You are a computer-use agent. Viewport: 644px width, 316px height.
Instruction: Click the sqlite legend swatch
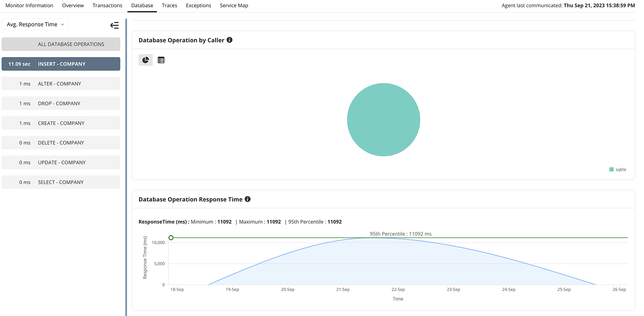click(x=611, y=169)
